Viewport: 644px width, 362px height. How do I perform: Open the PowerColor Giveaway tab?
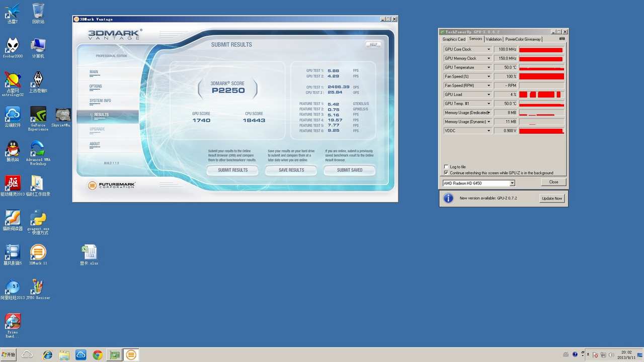pyautogui.click(x=523, y=39)
